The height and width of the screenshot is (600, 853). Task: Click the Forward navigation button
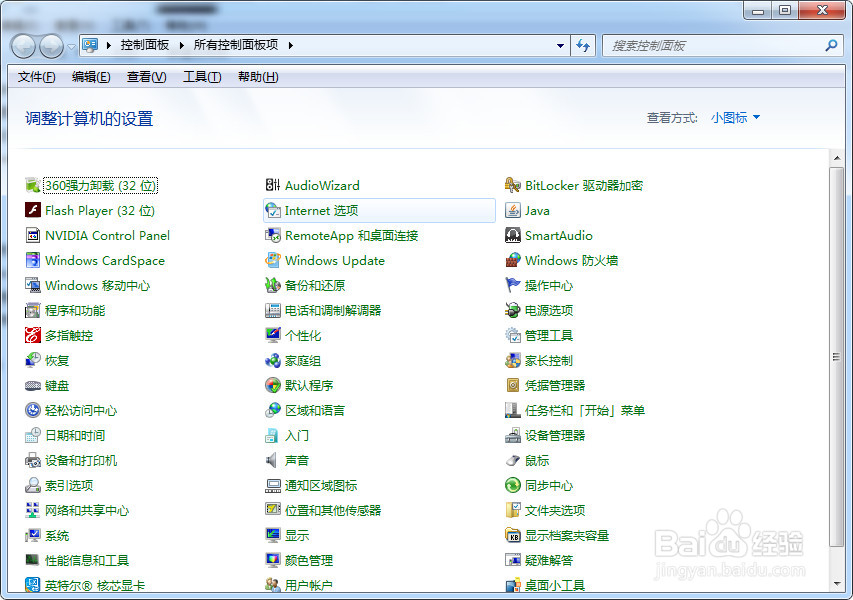pyautogui.click(x=52, y=46)
